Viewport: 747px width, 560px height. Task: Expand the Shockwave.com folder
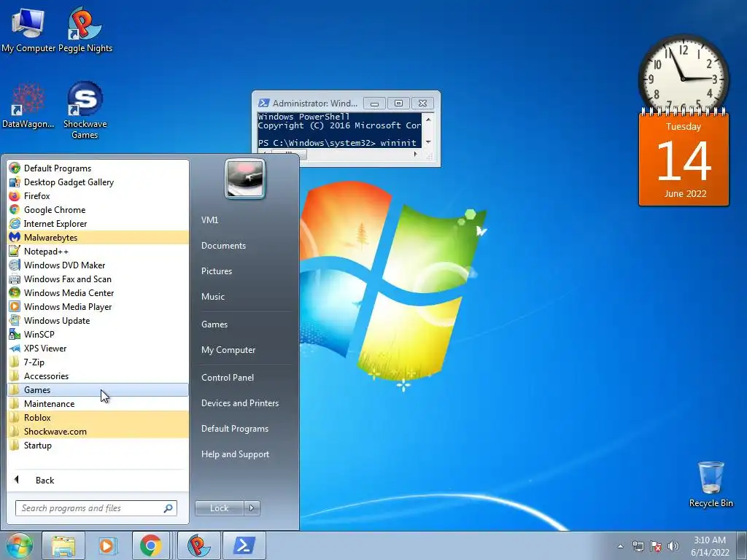click(98, 431)
